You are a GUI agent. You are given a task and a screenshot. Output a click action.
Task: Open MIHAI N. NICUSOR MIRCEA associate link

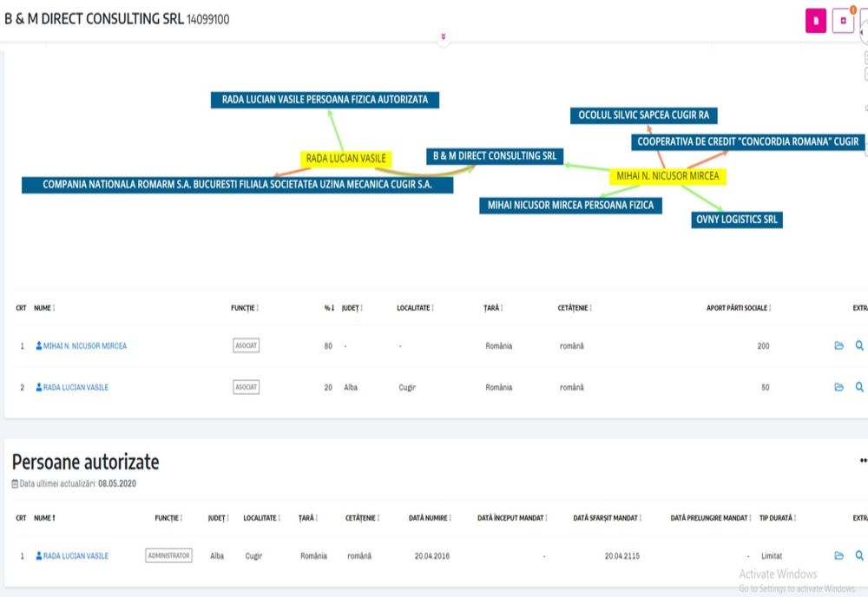(84, 346)
